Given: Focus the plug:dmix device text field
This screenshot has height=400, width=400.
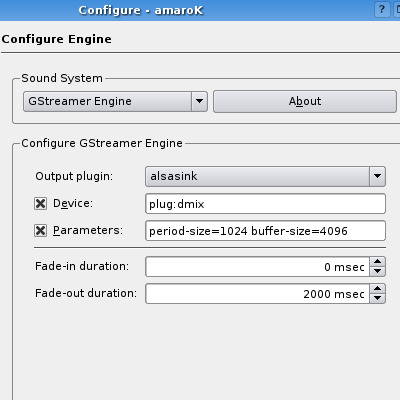Looking at the screenshot, I should click(x=265, y=204).
